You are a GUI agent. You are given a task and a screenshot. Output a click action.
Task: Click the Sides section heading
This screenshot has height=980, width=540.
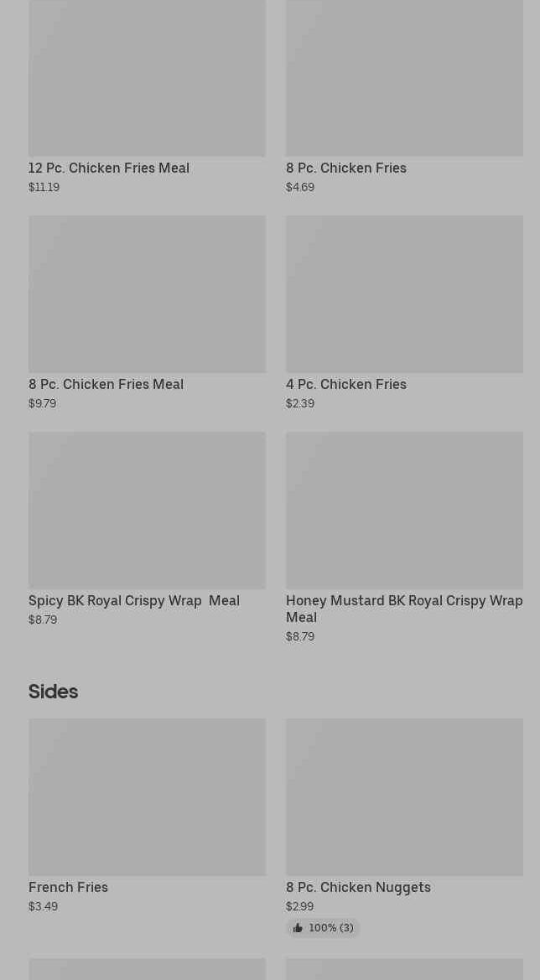[x=53, y=692]
